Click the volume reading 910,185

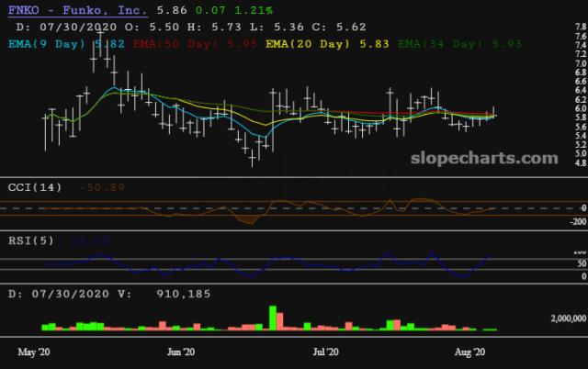click(184, 294)
